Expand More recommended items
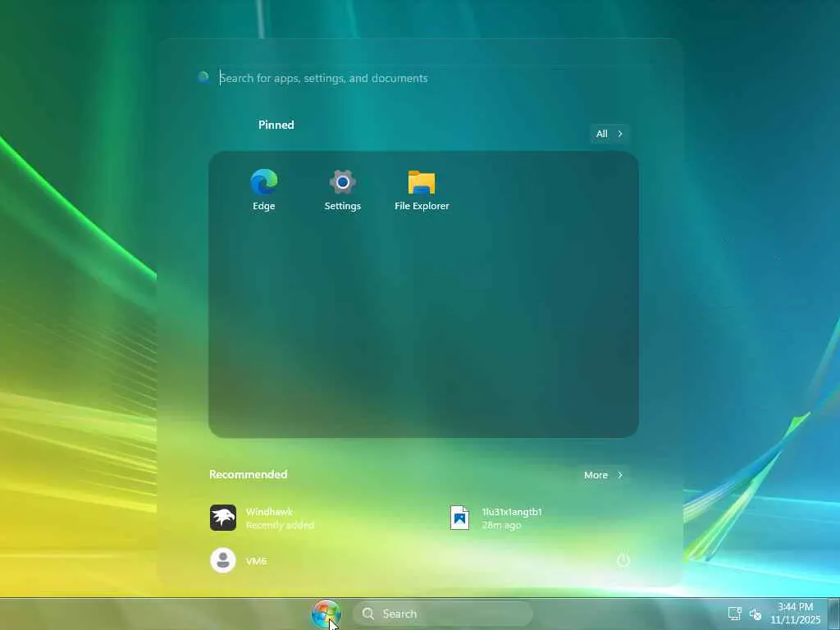The width and height of the screenshot is (840, 630). pyautogui.click(x=603, y=475)
